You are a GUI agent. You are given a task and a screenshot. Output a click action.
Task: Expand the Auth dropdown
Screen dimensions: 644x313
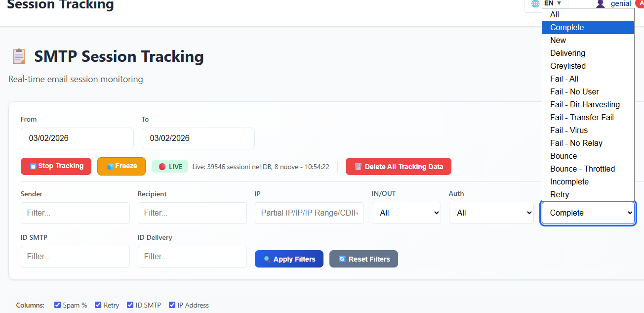click(x=491, y=213)
